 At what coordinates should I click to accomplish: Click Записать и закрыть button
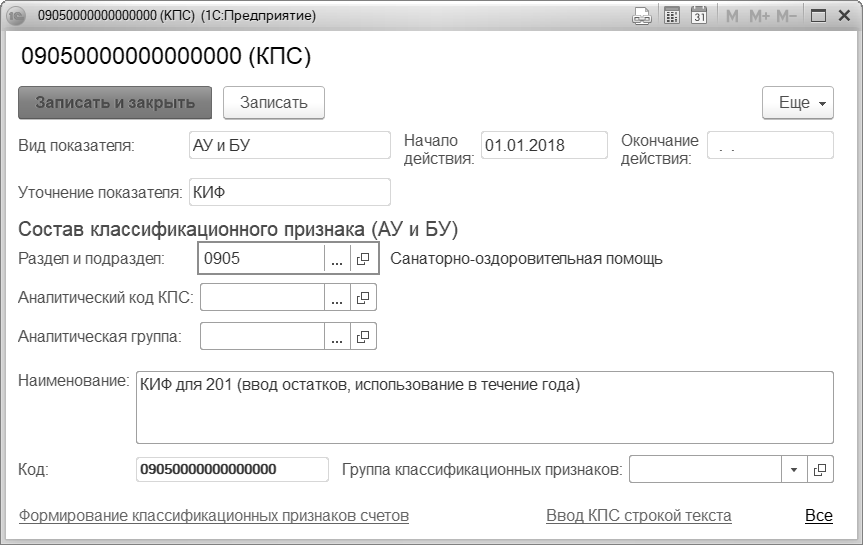click(115, 103)
